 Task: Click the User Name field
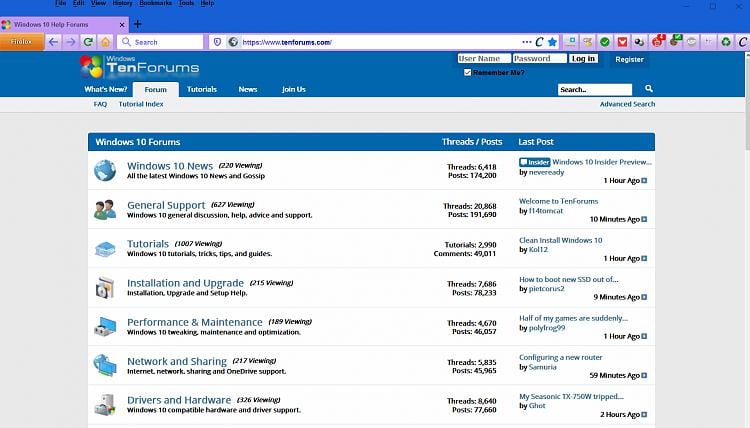tap(484, 58)
